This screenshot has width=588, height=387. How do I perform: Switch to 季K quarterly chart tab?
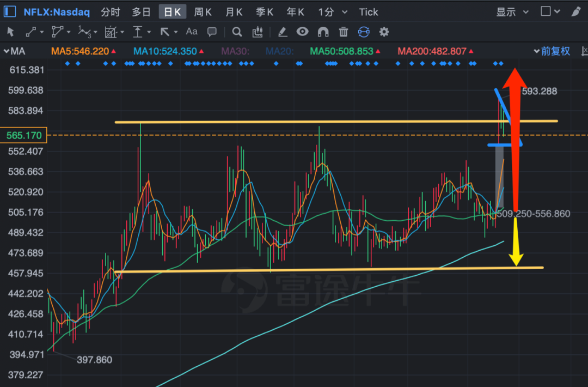265,12
